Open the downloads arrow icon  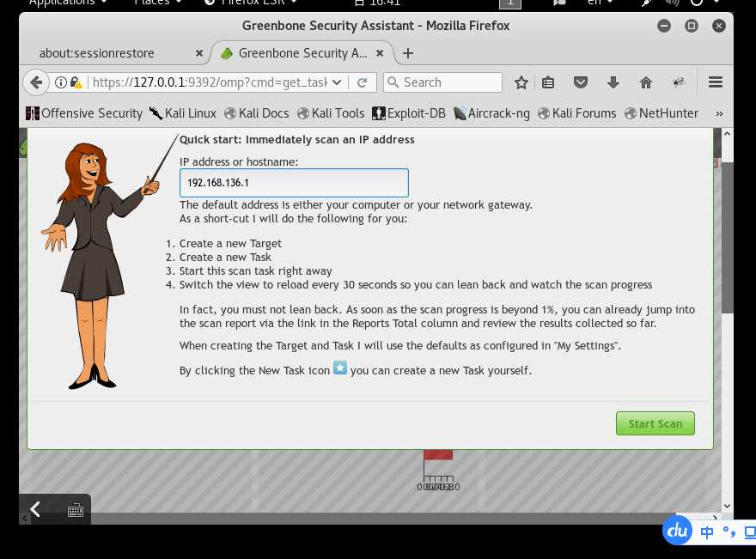coord(613,82)
